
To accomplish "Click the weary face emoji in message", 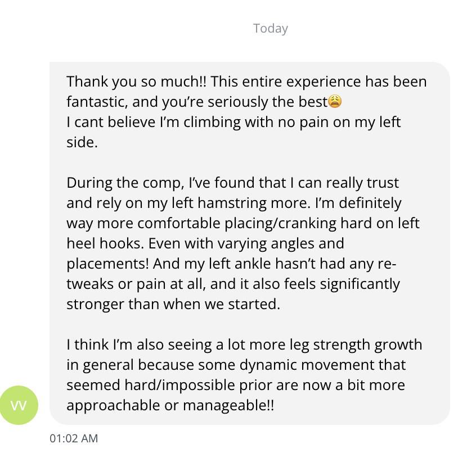I will pyautogui.click(x=335, y=102).
